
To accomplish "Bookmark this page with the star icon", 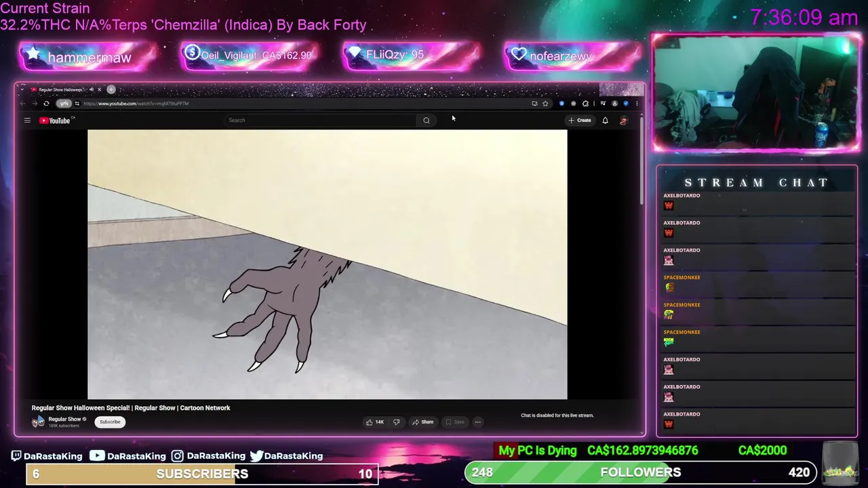I will click(x=545, y=104).
